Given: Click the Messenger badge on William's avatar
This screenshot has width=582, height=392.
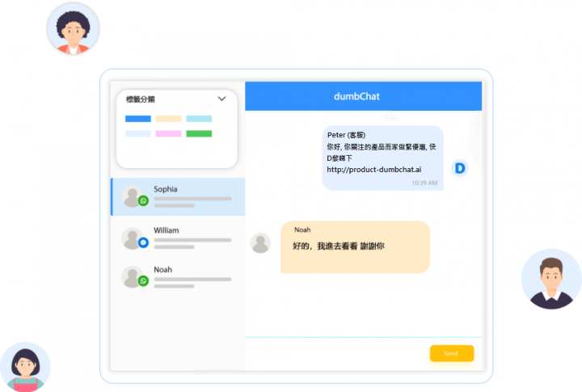Looking at the screenshot, I should [143, 242].
